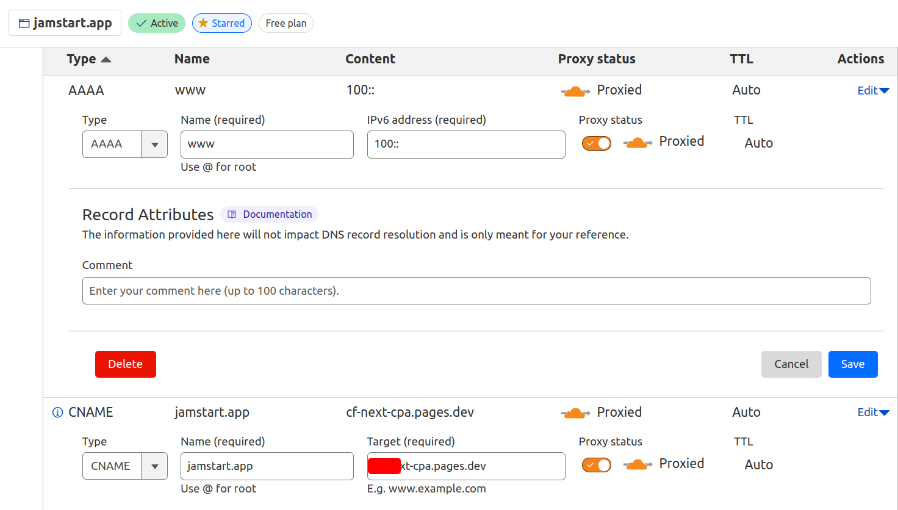Image resolution: width=898 pixels, height=510 pixels.
Task: Click the Comment input field
Action: [476, 291]
